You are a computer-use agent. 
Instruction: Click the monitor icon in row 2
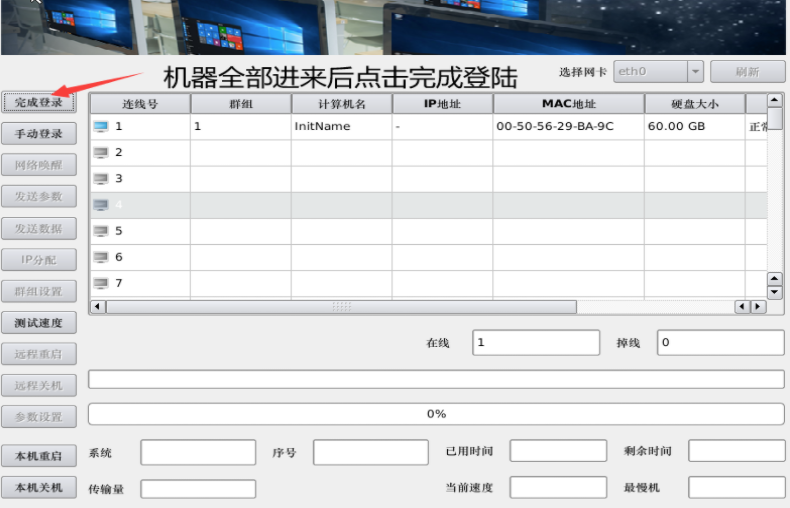pos(101,153)
